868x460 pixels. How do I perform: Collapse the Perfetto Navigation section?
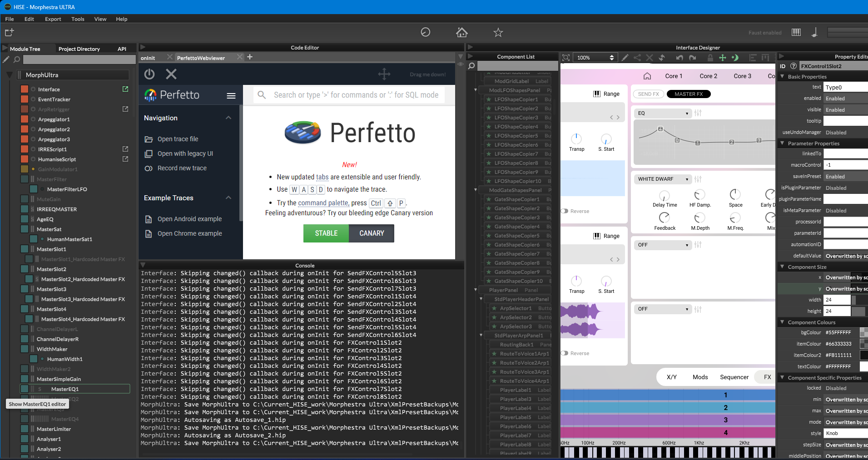[x=228, y=118]
